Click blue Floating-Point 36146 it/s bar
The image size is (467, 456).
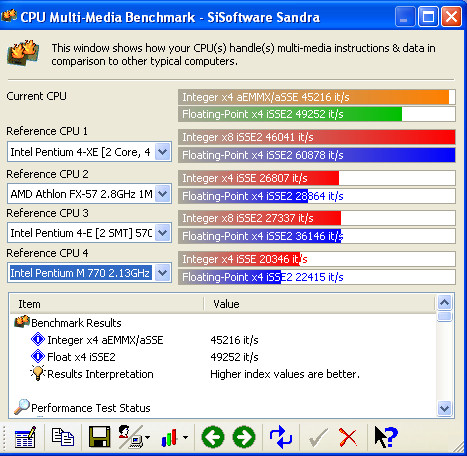point(317,236)
